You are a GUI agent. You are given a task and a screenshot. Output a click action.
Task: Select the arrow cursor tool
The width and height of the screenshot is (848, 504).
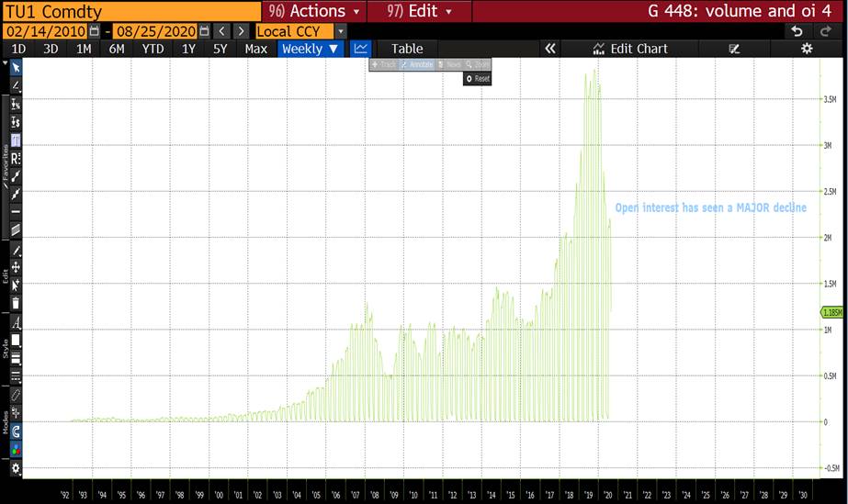(x=16, y=67)
